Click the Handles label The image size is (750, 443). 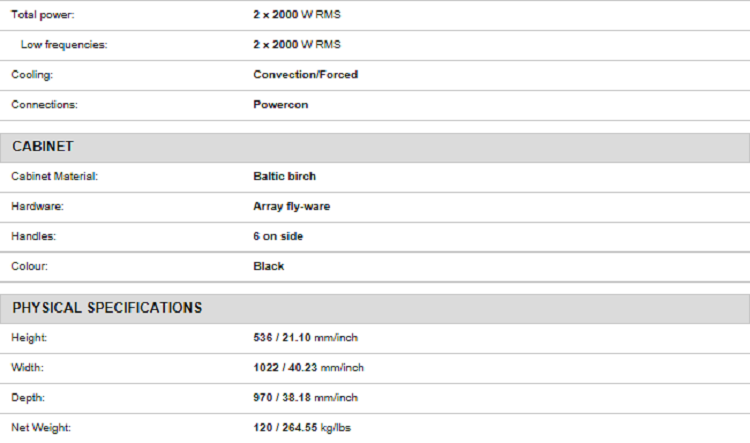(34, 236)
